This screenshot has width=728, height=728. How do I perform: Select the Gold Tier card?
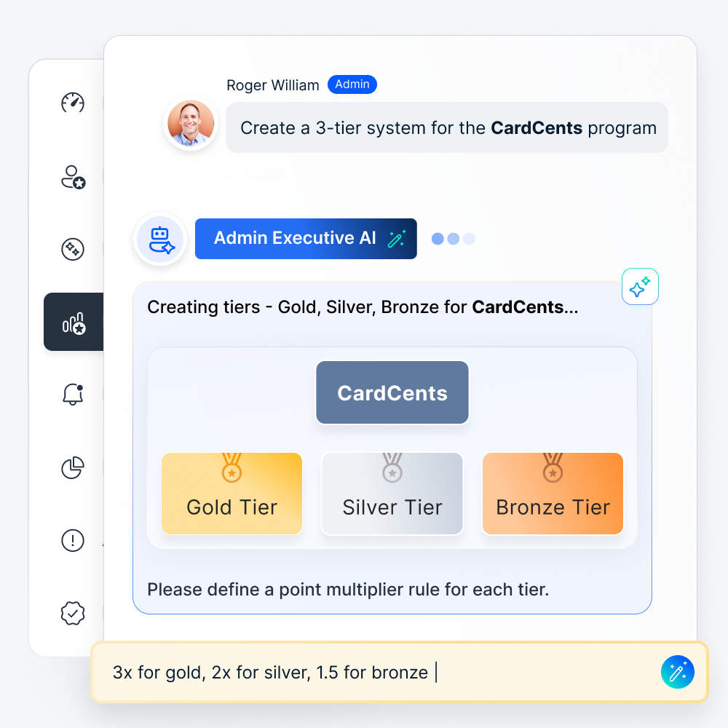click(232, 494)
